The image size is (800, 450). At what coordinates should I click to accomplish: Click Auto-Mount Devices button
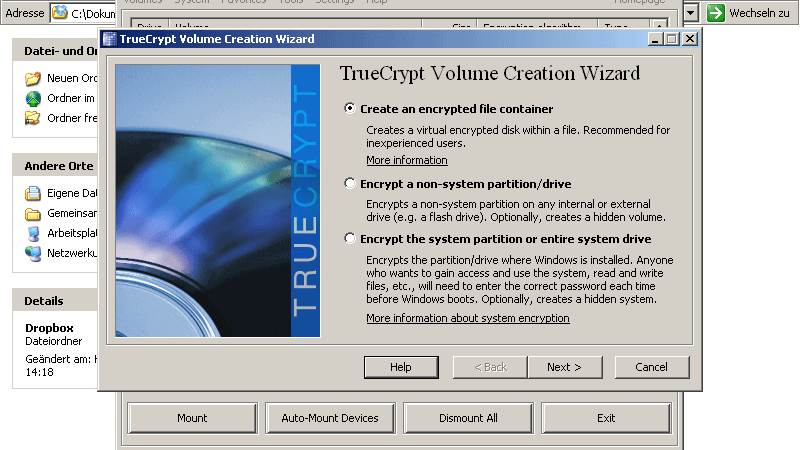click(x=330, y=418)
